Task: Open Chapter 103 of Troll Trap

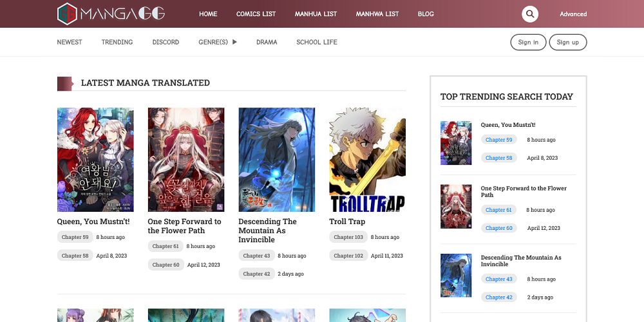Action: coord(348,237)
